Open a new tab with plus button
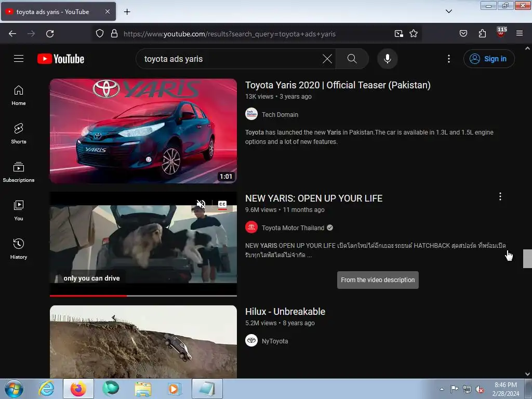 127,12
